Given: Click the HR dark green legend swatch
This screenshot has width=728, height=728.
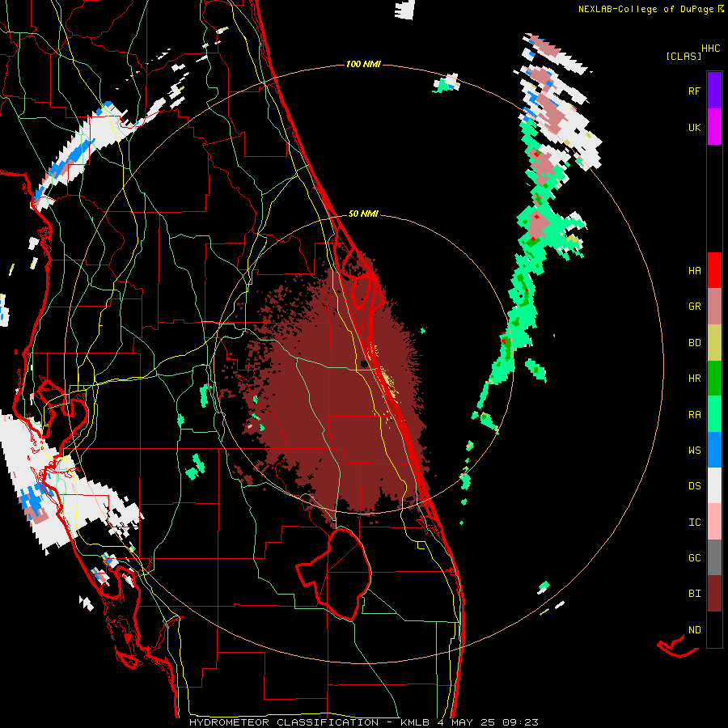Looking at the screenshot, I should pos(714,378).
